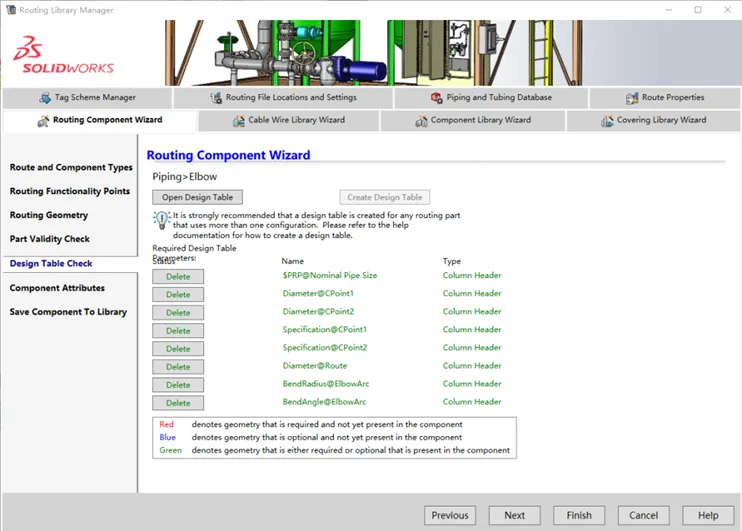
Task: Click the lightbulb tip icon
Action: (161, 220)
